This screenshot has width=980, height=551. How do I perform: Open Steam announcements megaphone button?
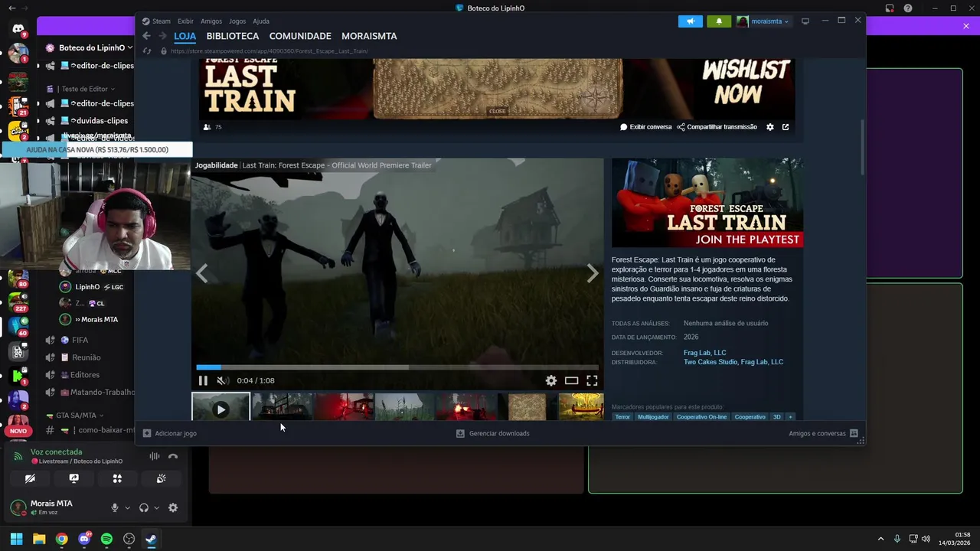(690, 21)
